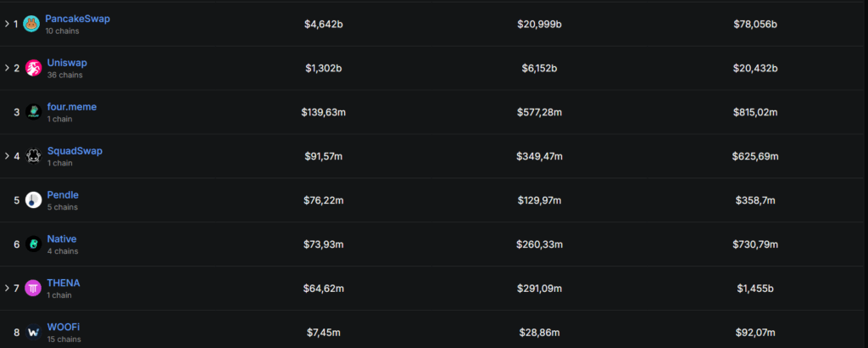This screenshot has width=868, height=348.
Task: Expand the PancakeSwap row chevron
Action: click(7, 24)
